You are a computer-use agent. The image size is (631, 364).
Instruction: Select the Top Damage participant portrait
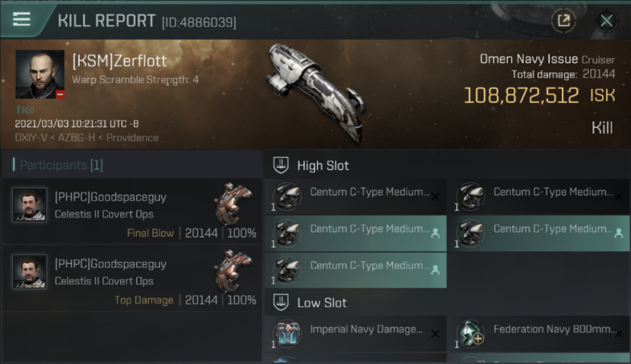point(30,272)
